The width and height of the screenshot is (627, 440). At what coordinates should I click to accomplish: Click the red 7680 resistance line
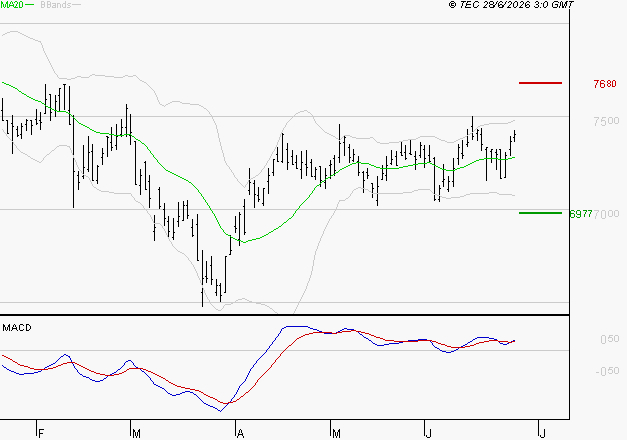[x=540, y=83]
